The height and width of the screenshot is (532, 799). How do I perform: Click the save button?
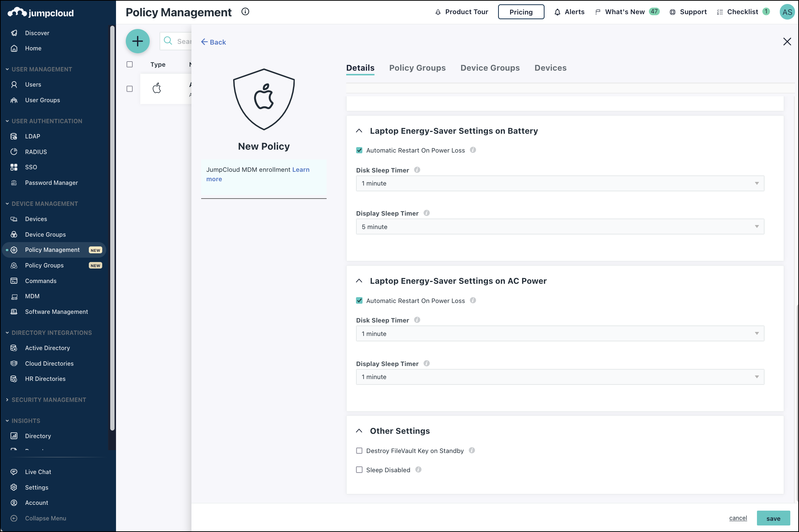click(773, 518)
